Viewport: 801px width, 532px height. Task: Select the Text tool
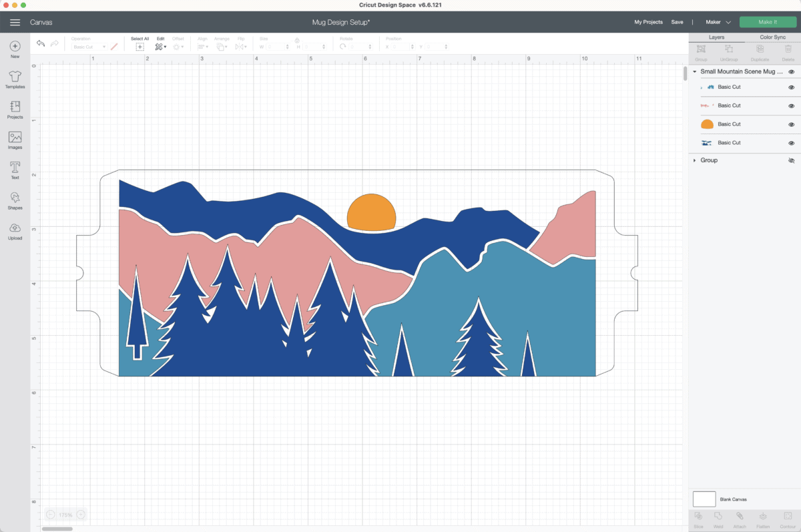click(15, 170)
